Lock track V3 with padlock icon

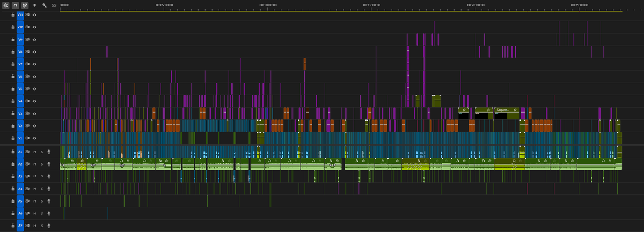[x=13, y=113]
